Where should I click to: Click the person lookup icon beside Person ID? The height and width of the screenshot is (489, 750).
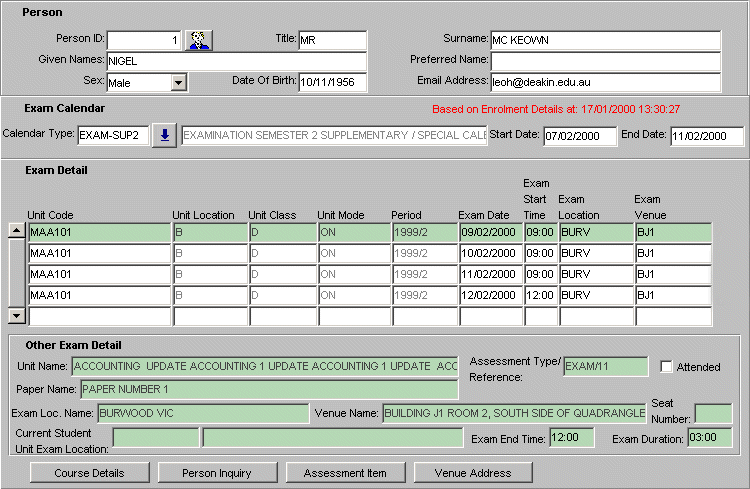coord(200,40)
